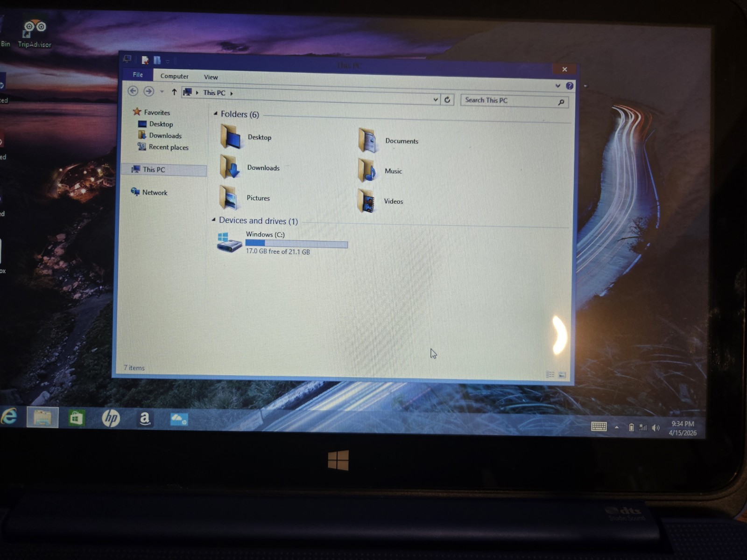Open the Windows Store from the taskbar
The image size is (747, 560).
coord(76,418)
